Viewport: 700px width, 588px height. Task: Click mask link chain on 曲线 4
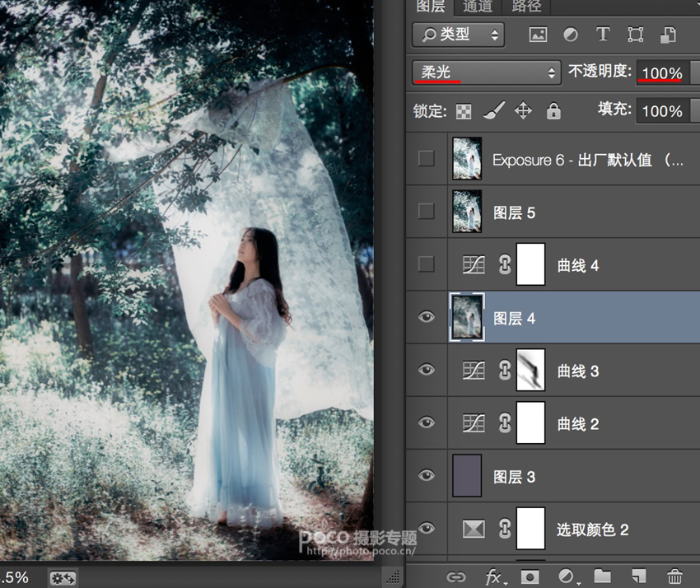coord(505,264)
